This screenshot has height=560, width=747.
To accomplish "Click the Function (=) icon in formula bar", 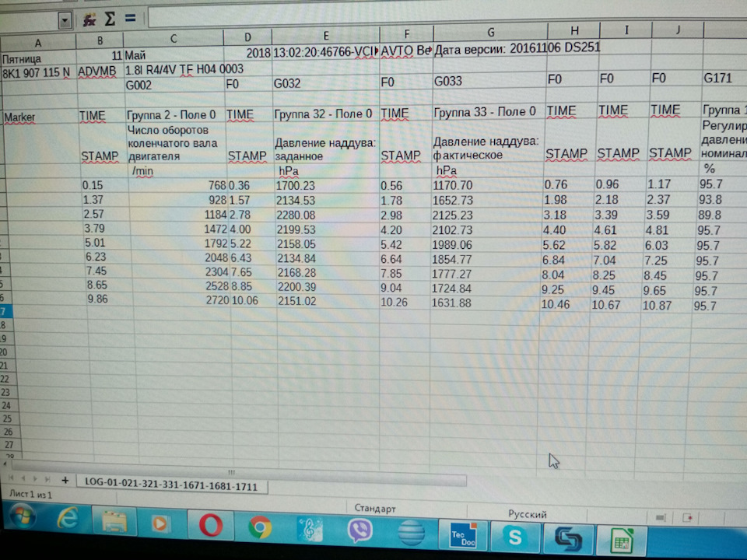I will pyautogui.click(x=130, y=19).
